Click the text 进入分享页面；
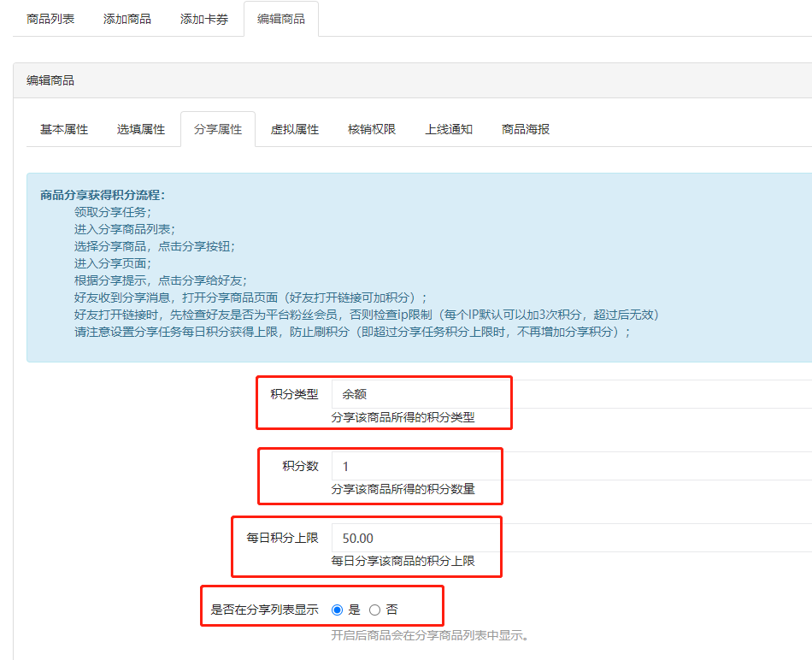 click(113, 263)
